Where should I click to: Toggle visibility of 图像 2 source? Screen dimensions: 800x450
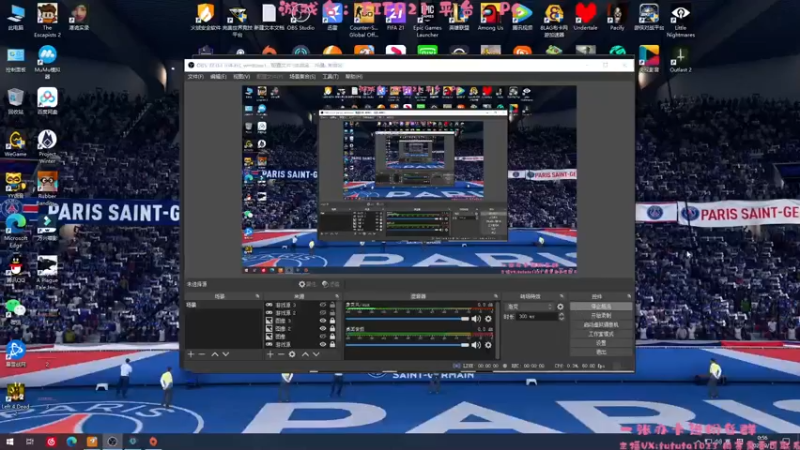tap(322, 329)
